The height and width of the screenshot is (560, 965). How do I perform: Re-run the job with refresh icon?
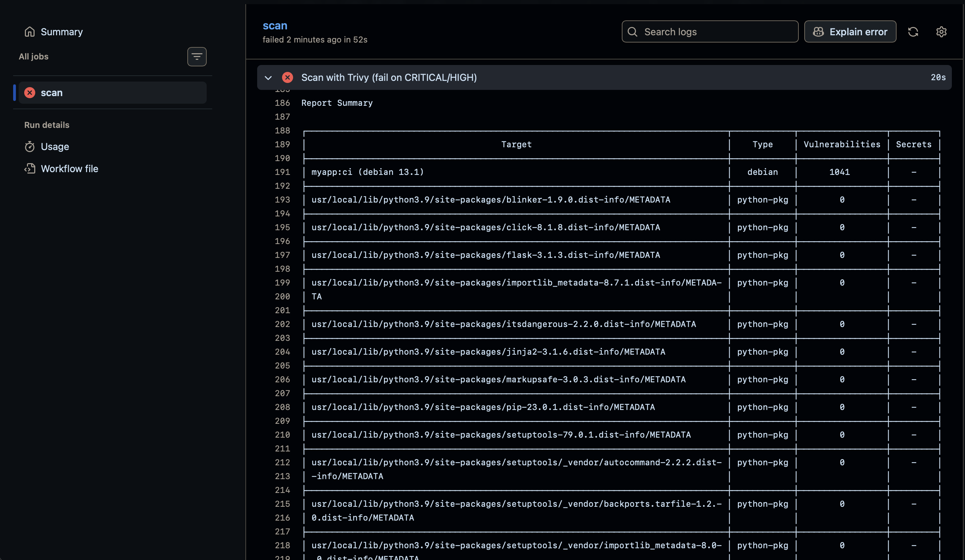click(913, 32)
